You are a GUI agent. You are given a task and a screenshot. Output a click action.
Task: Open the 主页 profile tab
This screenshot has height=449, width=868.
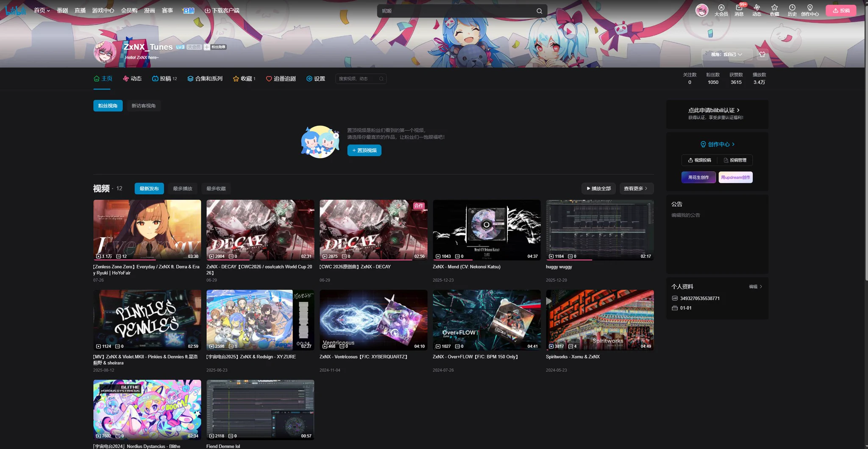tap(103, 79)
